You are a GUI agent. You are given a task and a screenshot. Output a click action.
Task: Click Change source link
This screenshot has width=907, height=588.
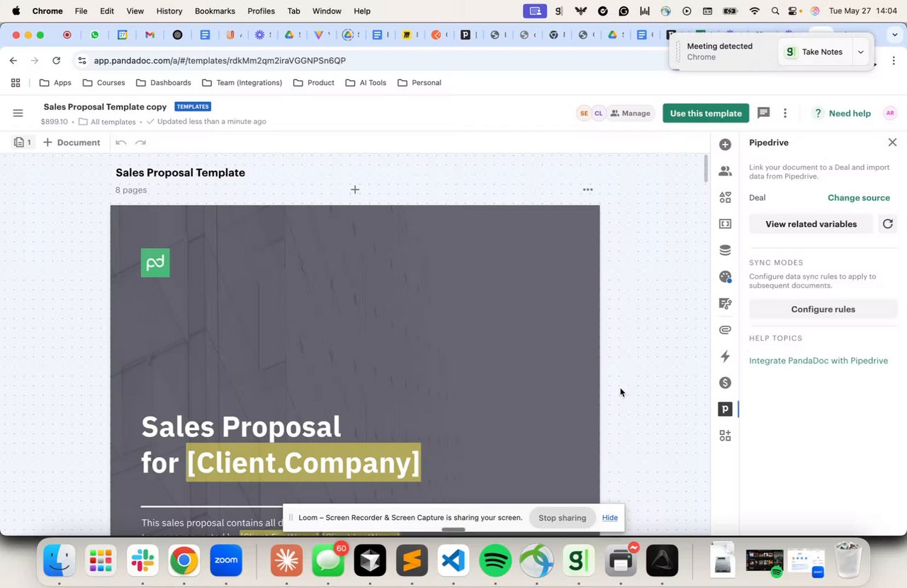pos(859,198)
